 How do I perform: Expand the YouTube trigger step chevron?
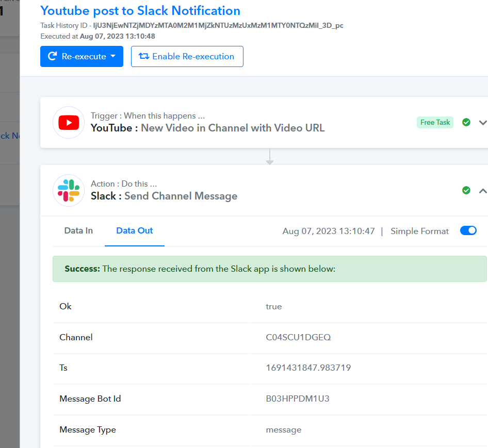pos(482,123)
